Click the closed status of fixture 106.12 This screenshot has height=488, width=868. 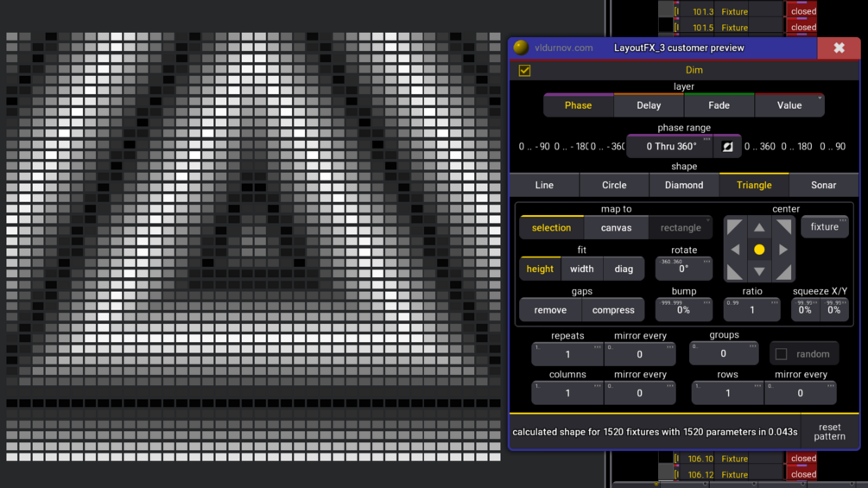(x=803, y=475)
